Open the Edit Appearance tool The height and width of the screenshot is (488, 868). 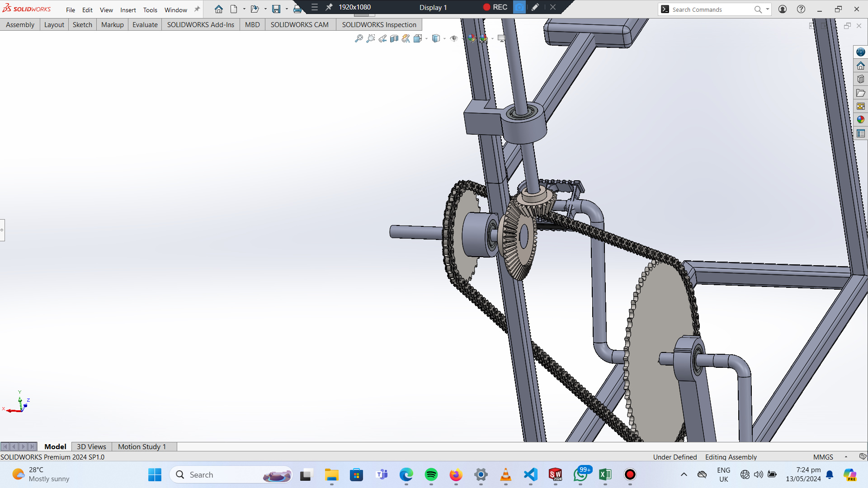coord(472,39)
